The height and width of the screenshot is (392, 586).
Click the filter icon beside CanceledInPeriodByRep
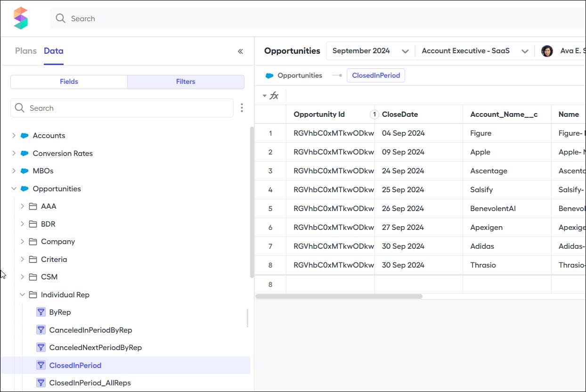tap(41, 330)
